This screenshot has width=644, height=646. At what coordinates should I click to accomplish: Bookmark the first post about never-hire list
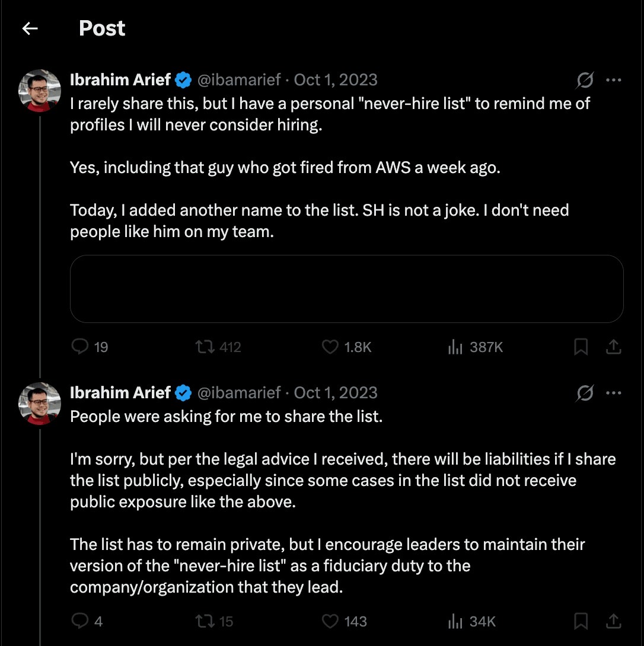point(581,347)
